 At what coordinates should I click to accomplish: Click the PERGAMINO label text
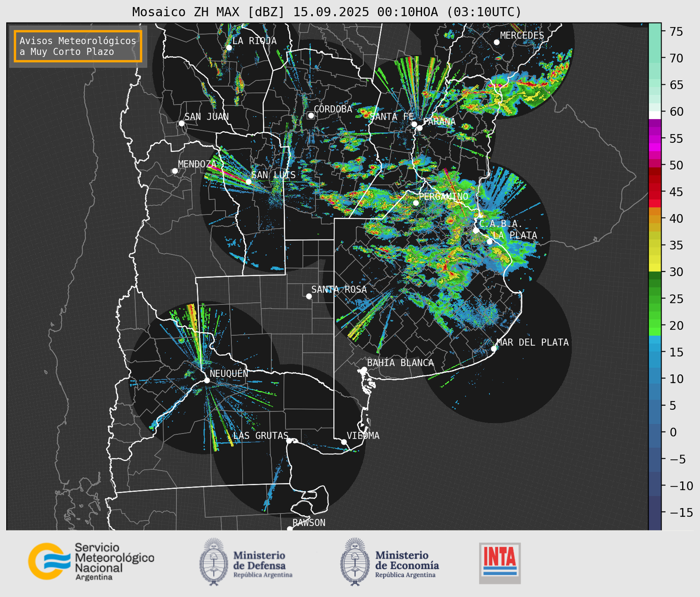tap(444, 196)
